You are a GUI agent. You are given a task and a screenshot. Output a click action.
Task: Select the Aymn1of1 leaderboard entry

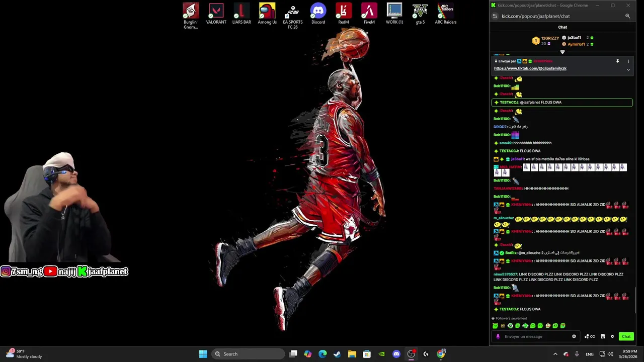pyautogui.click(x=577, y=44)
